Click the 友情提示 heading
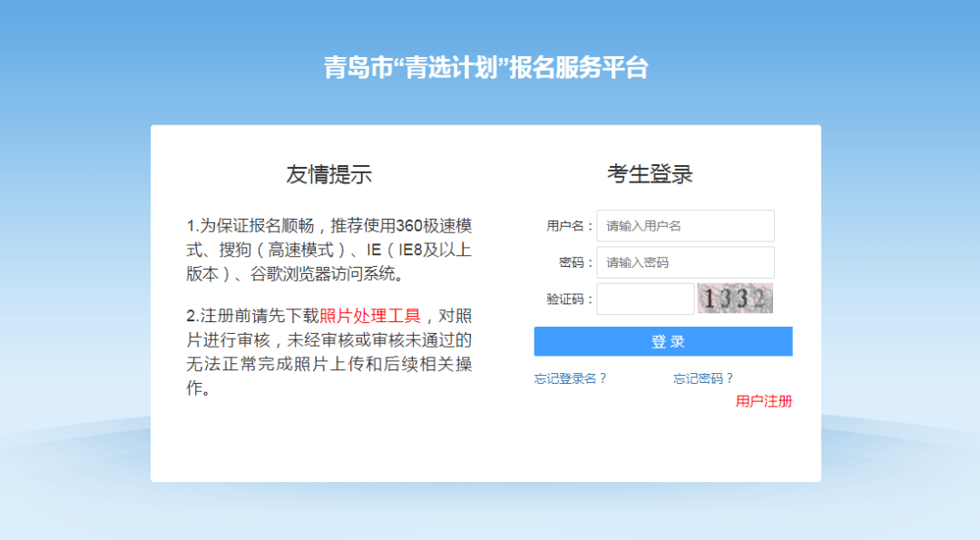This screenshot has width=980, height=540. click(x=328, y=174)
